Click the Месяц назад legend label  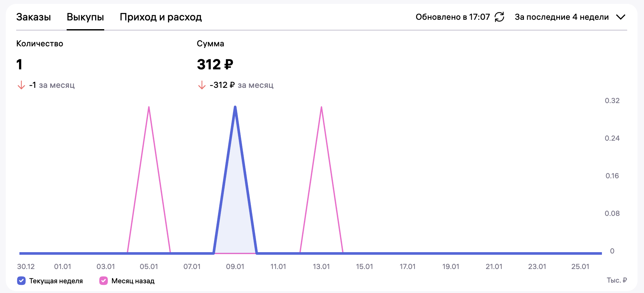133,281
